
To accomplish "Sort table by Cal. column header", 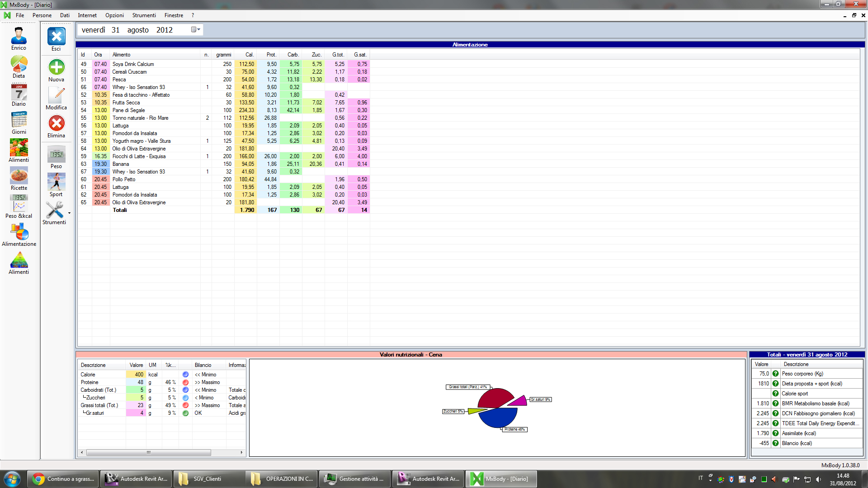I will 245,55.
